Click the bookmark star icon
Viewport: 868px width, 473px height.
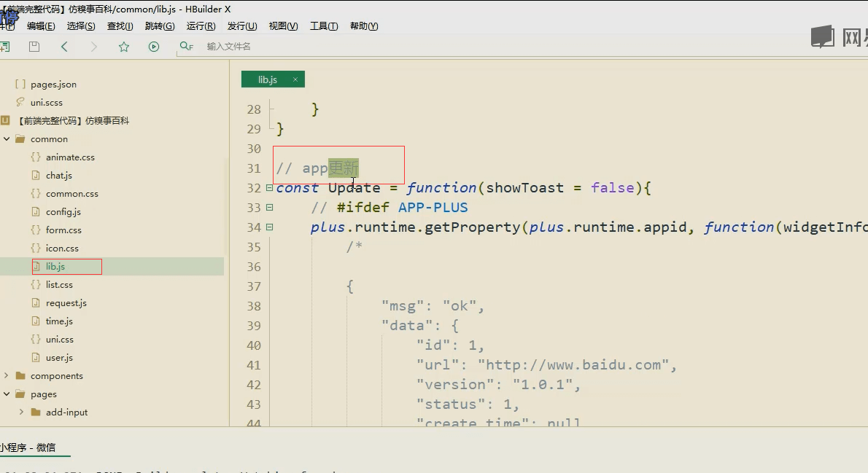[x=124, y=47]
